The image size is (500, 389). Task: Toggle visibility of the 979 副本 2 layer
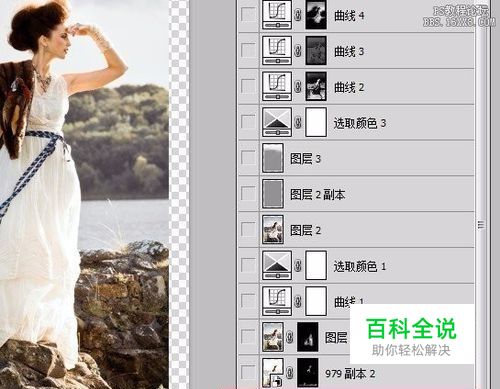click(x=248, y=373)
